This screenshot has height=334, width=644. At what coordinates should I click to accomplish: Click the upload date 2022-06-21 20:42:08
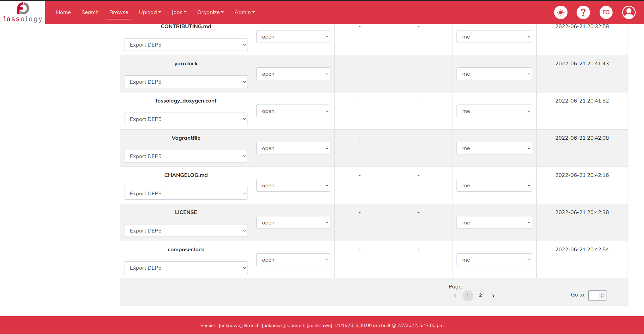582,138
